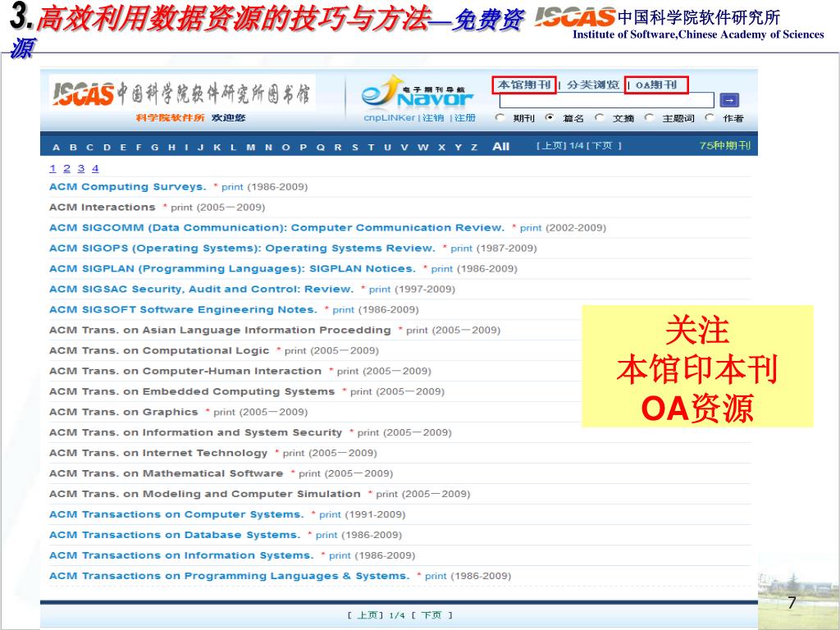Viewport: 840px width, 630px height.
Task: Filter journals by letter C
Action: 90,148
